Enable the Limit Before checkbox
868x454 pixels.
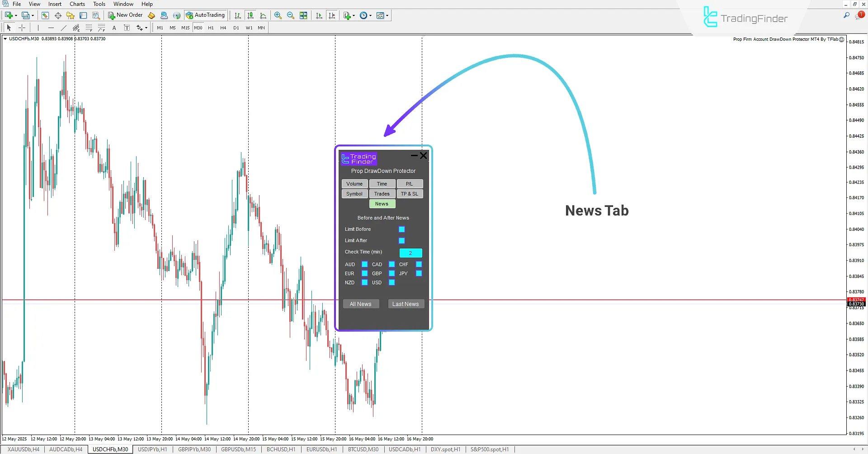[401, 229]
